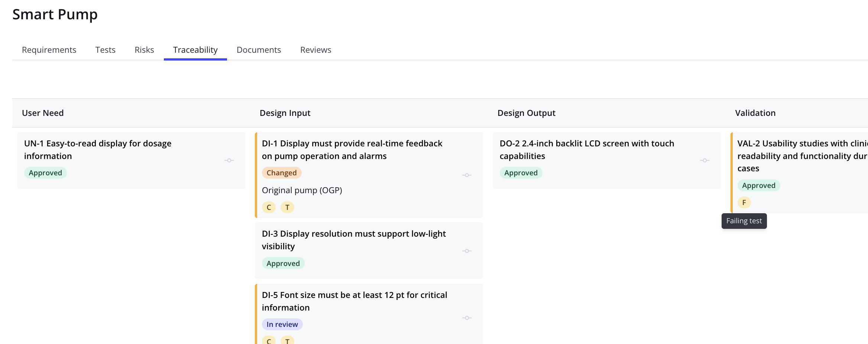The image size is (868, 344).
Task: Click the link icon on DI-1 card
Action: (x=467, y=175)
